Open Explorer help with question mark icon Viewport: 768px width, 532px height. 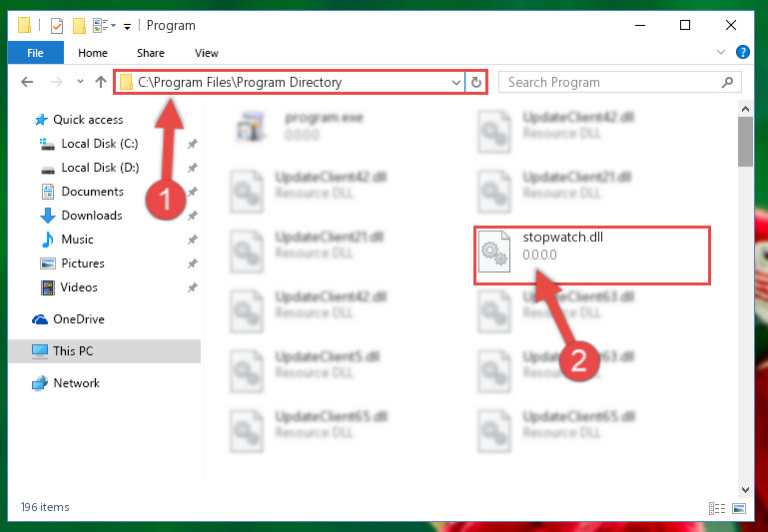click(x=742, y=52)
